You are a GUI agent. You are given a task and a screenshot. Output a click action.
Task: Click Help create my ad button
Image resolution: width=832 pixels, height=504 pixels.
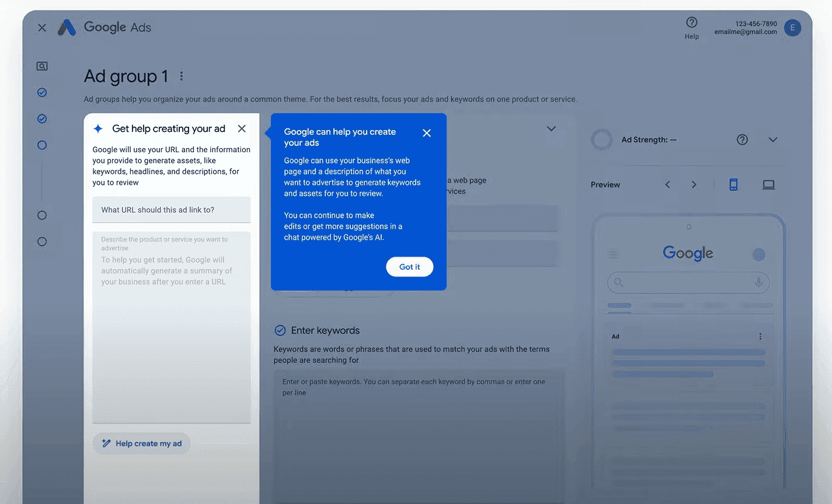click(141, 443)
